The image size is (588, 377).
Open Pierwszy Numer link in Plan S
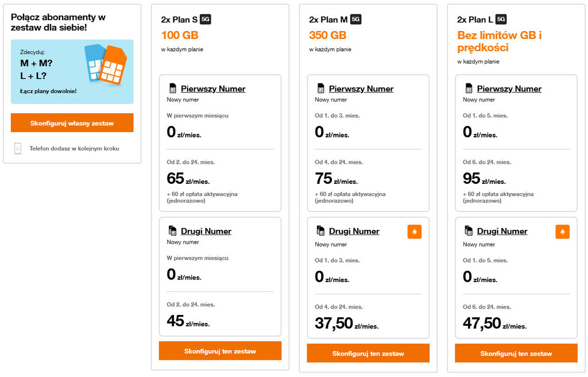click(213, 89)
